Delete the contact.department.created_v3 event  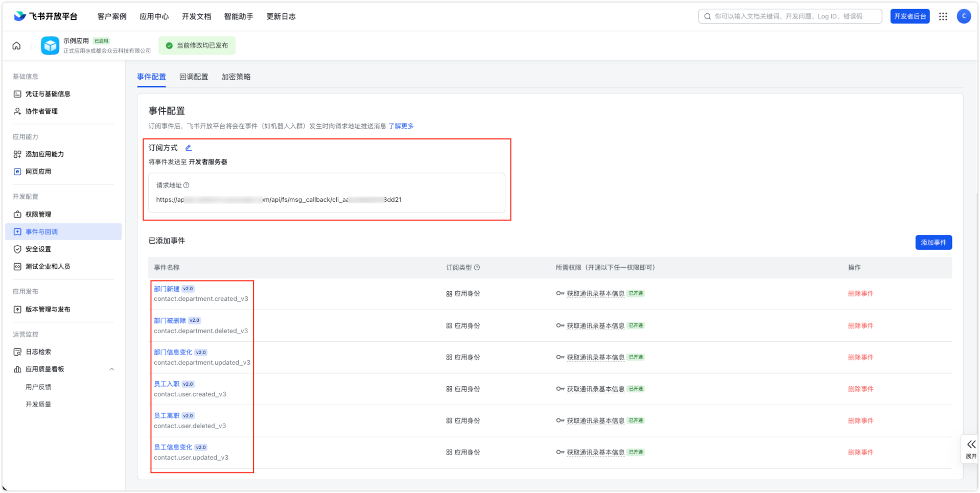[861, 294]
